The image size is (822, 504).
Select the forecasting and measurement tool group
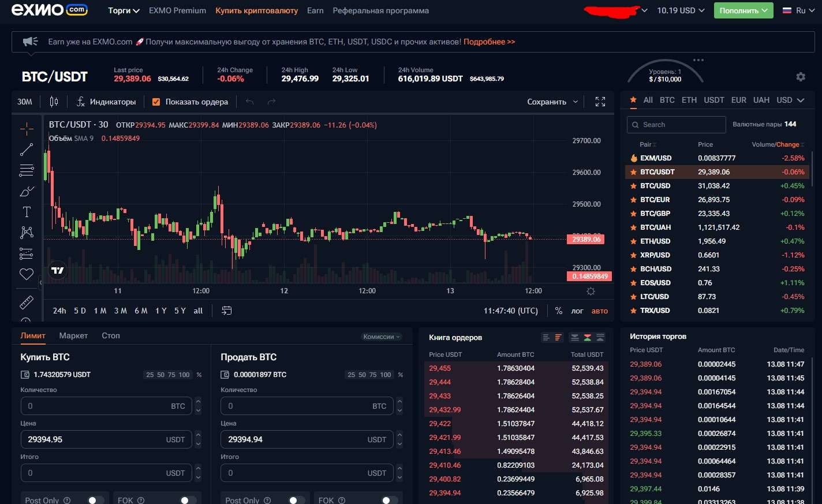coord(27,253)
